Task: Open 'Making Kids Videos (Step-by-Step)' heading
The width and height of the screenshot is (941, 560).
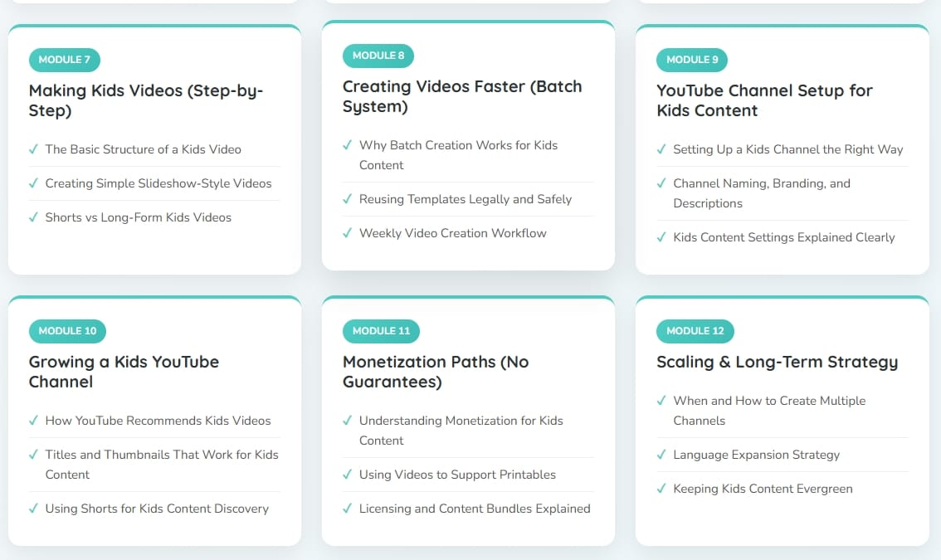Action: point(145,100)
